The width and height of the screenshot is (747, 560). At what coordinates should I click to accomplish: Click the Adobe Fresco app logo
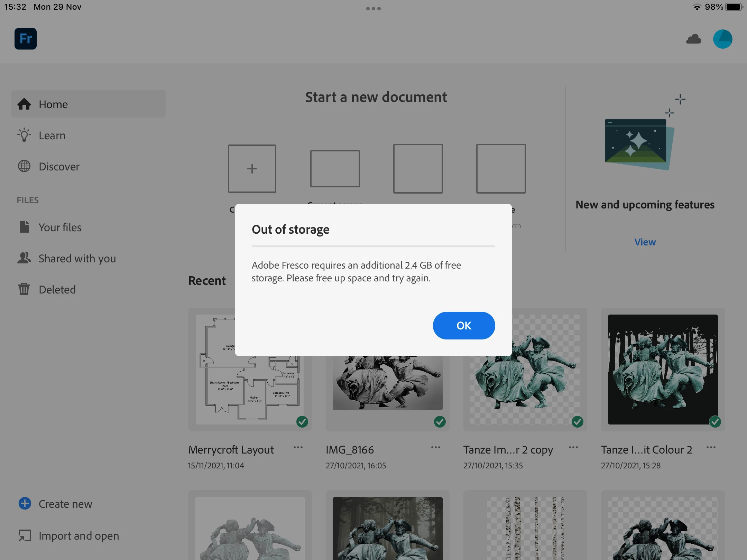tap(26, 39)
